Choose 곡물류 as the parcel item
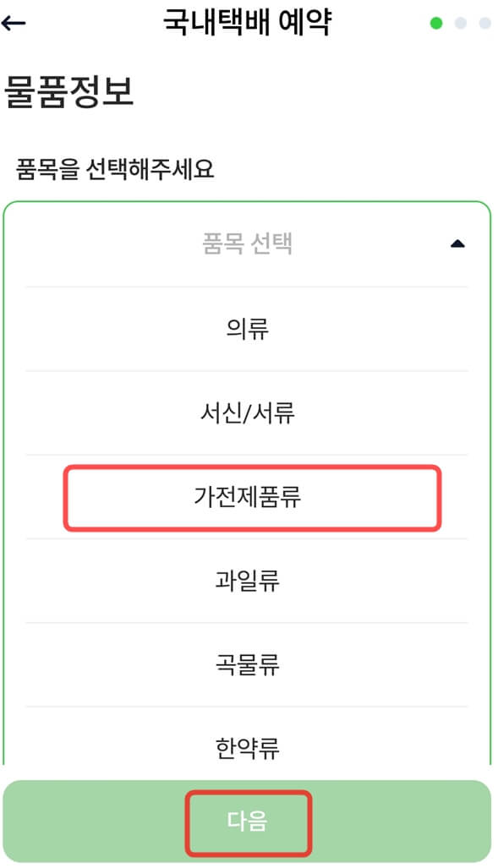498x868 pixels. tap(249, 665)
